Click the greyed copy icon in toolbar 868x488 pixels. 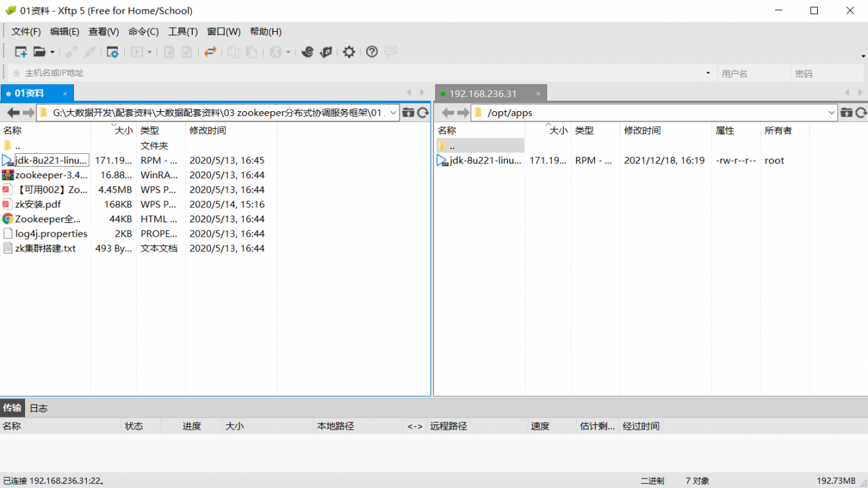coord(233,52)
